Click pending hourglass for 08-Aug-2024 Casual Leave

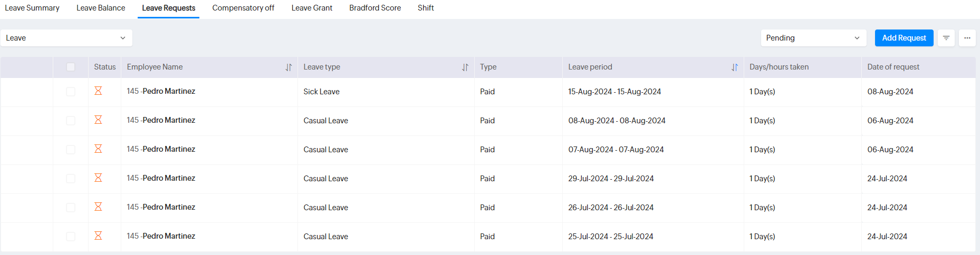[98, 120]
